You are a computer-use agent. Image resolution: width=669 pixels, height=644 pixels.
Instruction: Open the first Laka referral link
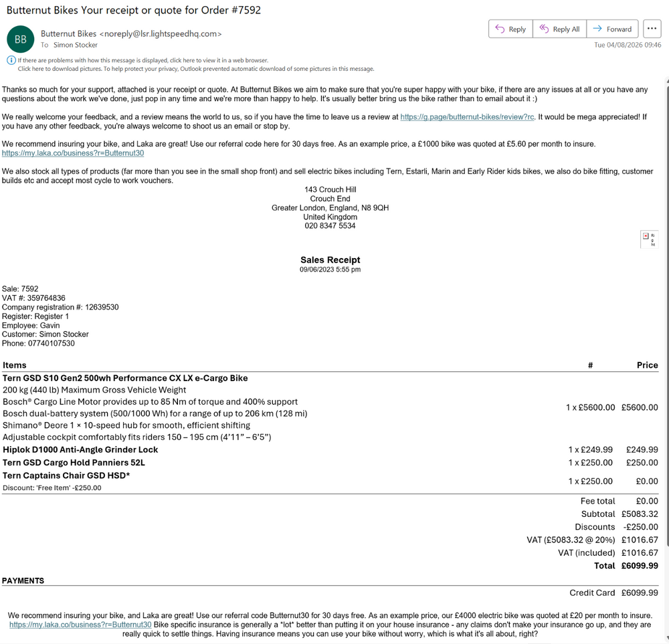coord(73,153)
